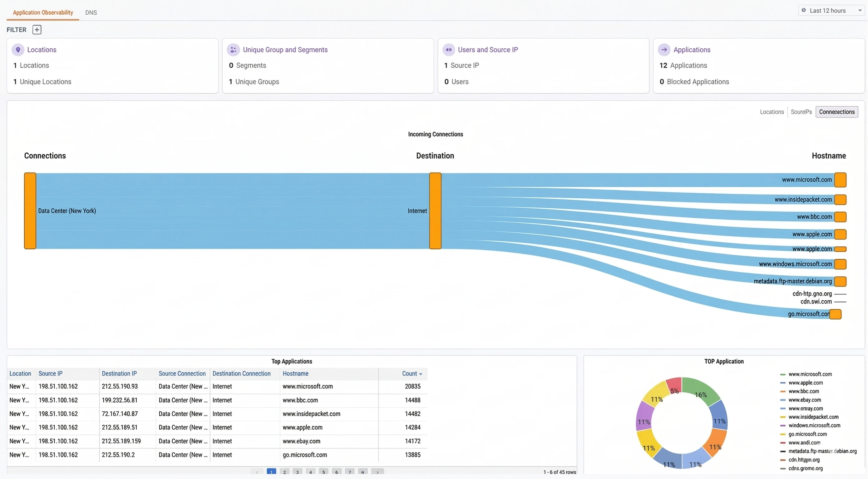Screen dimensions: 868x479
Task: Switch to the DNS tab
Action: tap(91, 12)
